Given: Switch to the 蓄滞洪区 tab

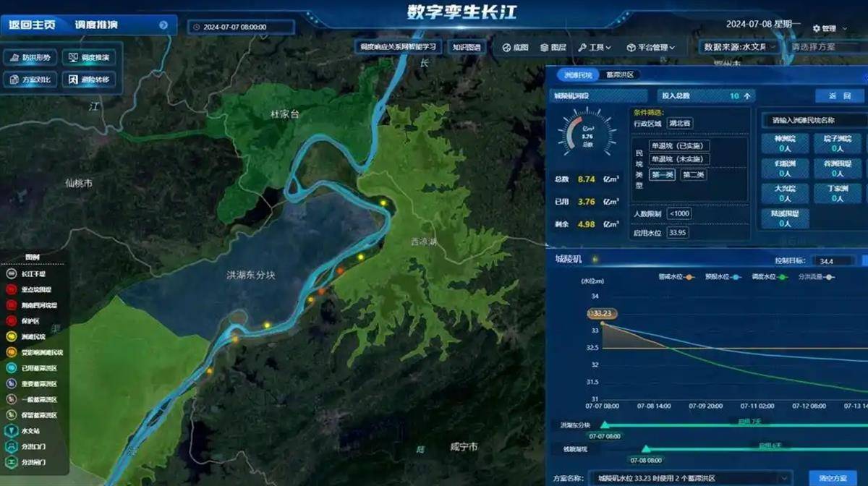Looking at the screenshot, I should pyautogui.click(x=620, y=74).
